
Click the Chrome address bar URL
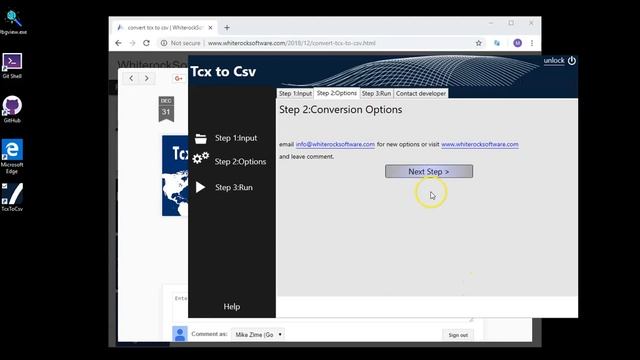pyautogui.click(x=291, y=43)
